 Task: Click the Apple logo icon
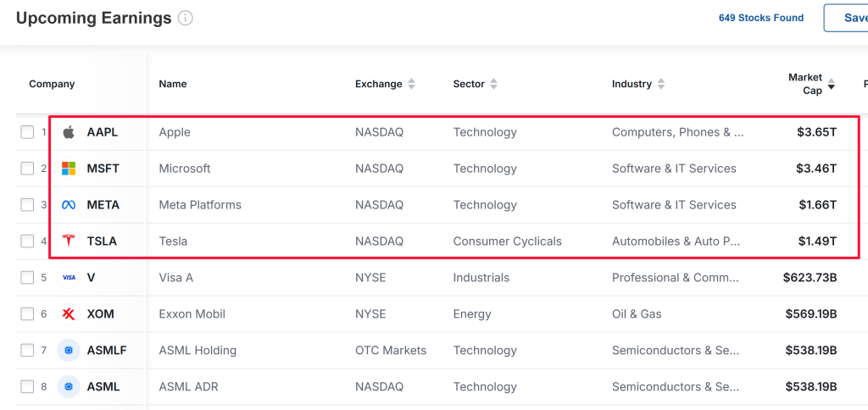[x=69, y=132]
